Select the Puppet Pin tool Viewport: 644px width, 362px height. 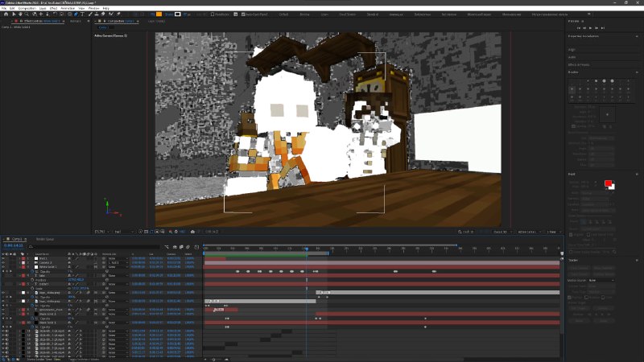[118, 14]
